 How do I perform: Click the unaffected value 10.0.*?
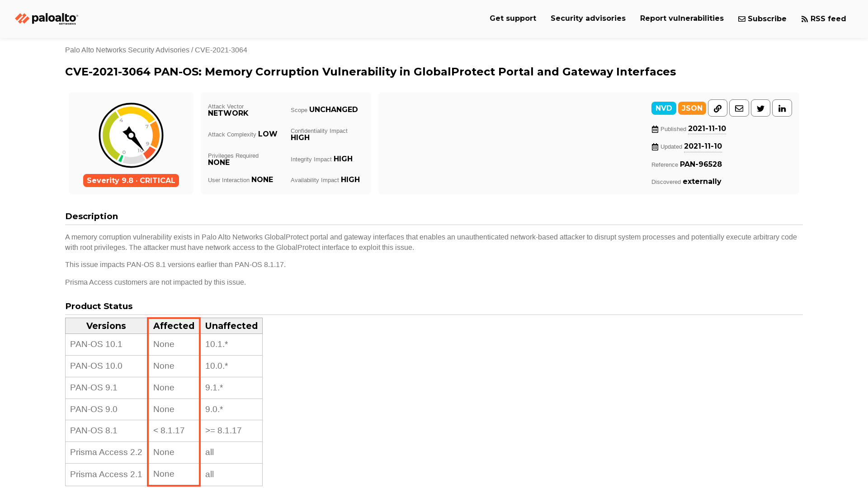pos(217,366)
